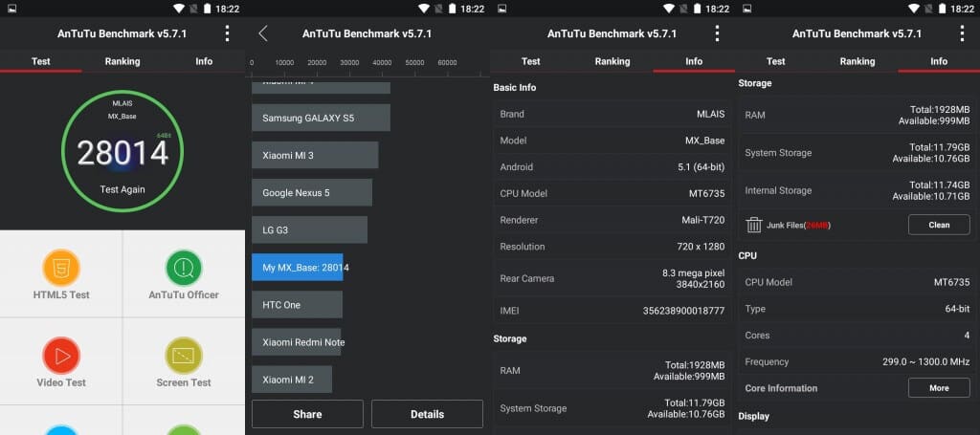Image resolution: width=980 pixels, height=435 pixels.
Task: Open the Ranking tab on the Junk Files screen
Action: [x=857, y=61]
